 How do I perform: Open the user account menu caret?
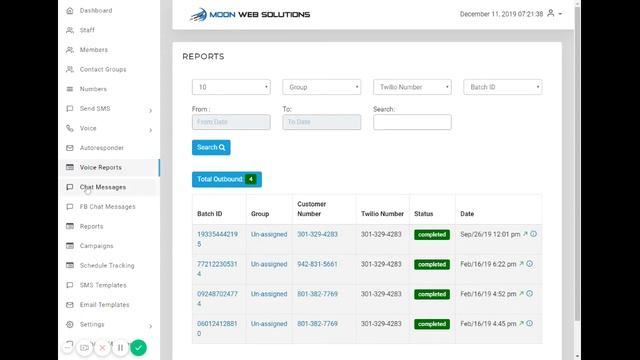pos(560,14)
